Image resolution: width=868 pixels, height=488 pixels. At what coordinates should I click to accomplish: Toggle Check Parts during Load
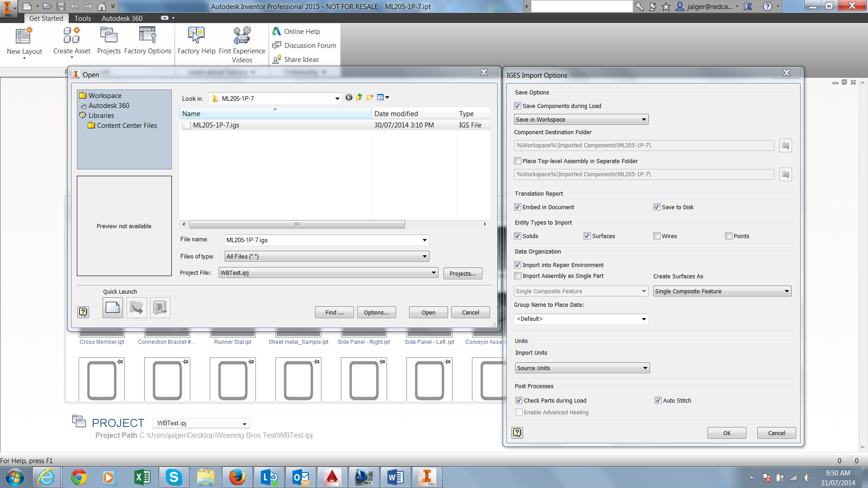click(519, 401)
